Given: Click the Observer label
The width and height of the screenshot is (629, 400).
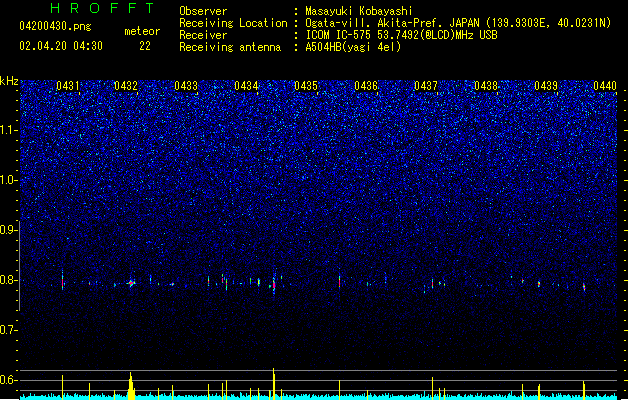Looking at the screenshot, I should click(203, 11).
